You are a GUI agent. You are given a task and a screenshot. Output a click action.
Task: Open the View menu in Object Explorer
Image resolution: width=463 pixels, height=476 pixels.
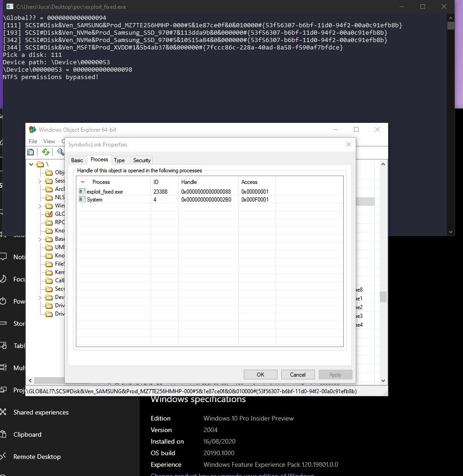(49, 141)
